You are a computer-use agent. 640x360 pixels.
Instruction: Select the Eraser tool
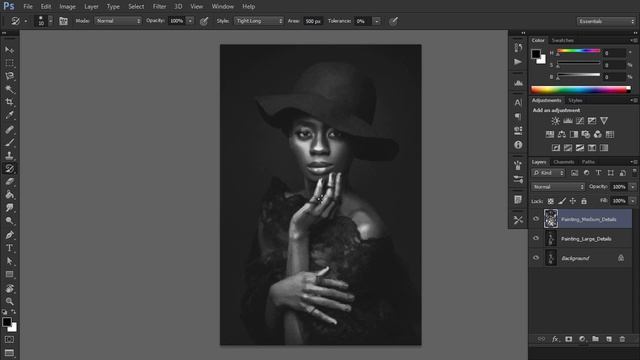[x=9, y=182]
